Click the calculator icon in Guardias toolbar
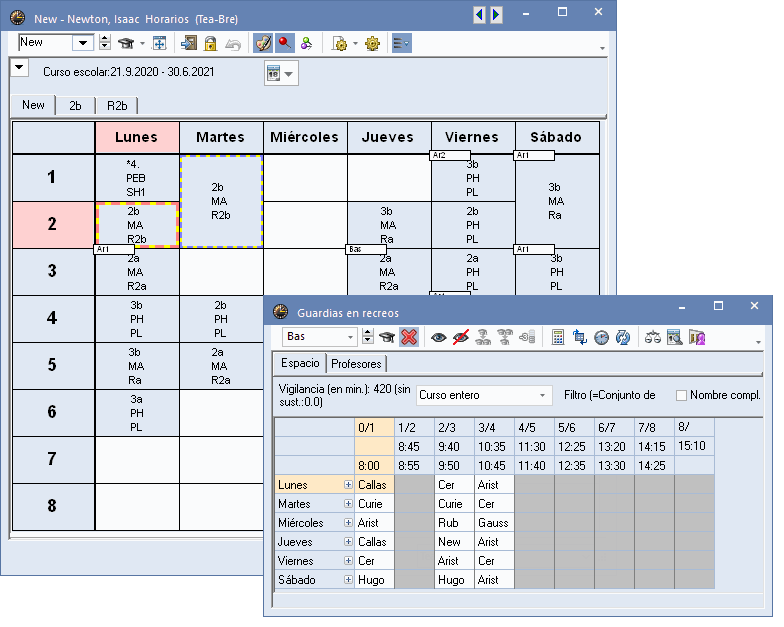Image resolution: width=784 pixels, height=627 pixels. pos(558,338)
